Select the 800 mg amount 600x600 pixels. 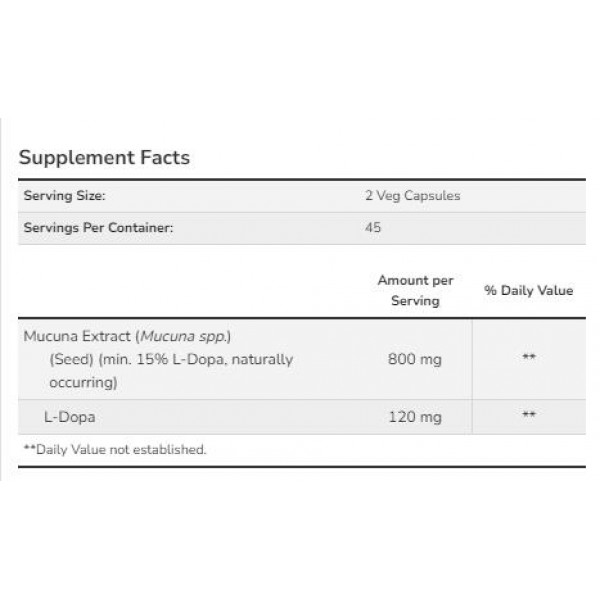coord(415,360)
